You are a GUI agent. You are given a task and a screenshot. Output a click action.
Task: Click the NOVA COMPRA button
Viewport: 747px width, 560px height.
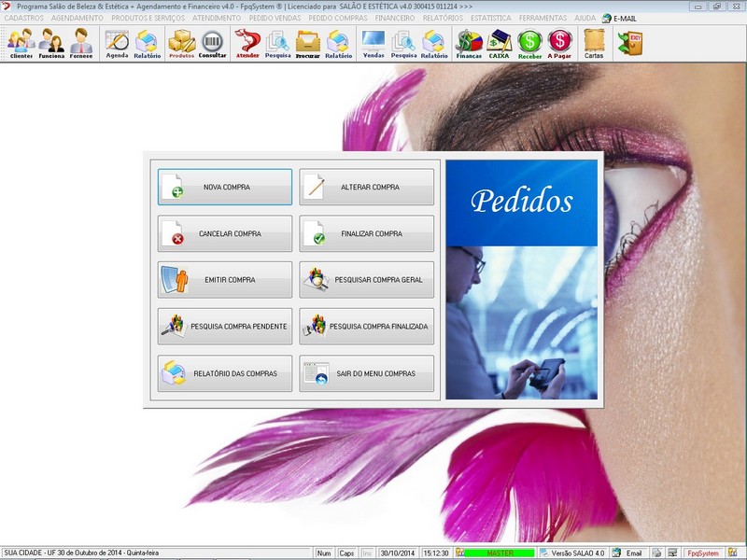pos(225,188)
